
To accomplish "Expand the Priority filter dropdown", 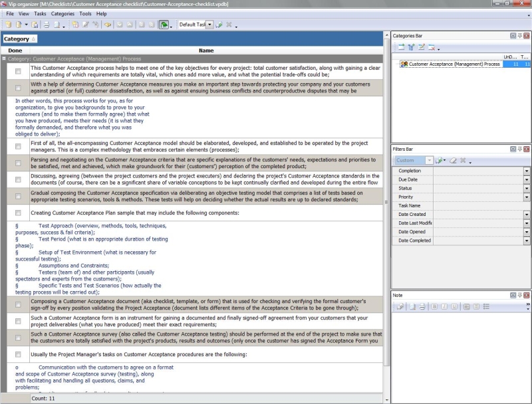I will click(x=526, y=197).
